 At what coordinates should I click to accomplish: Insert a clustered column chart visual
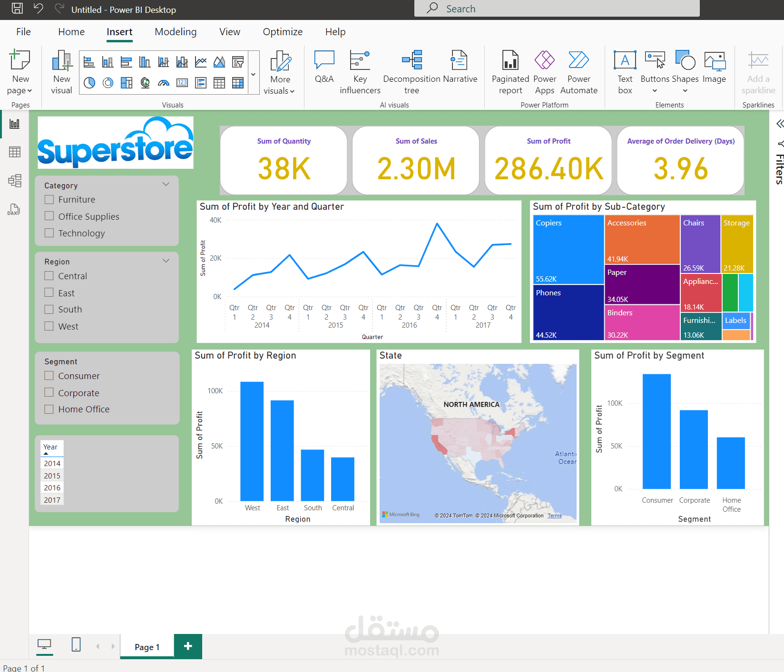[x=145, y=62]
